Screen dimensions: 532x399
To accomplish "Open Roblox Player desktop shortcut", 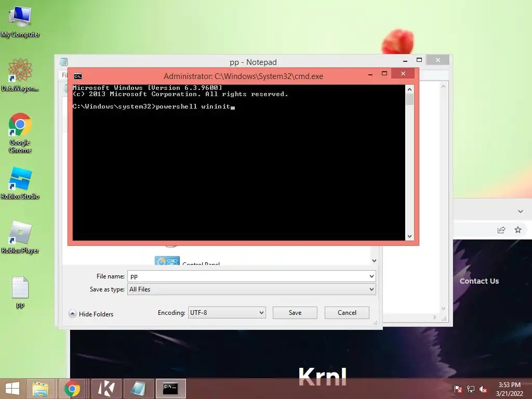I will [x=20, y=237].
